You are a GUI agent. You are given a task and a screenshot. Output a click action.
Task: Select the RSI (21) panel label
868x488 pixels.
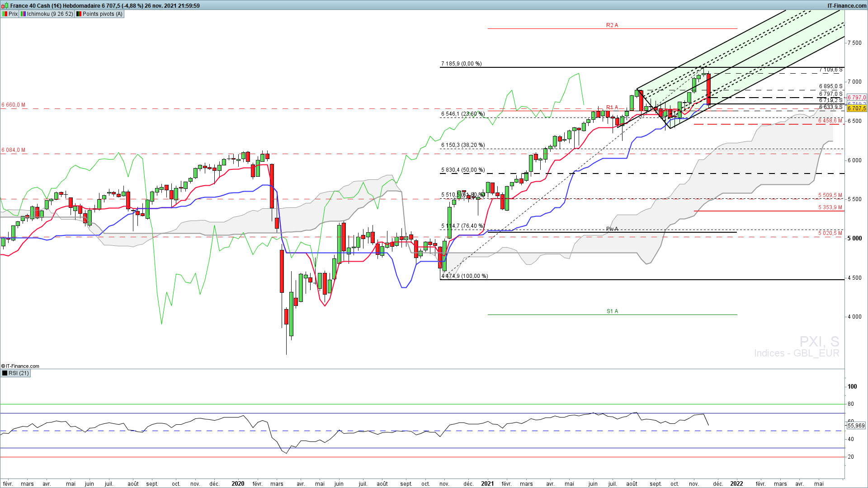pos(19,373)
